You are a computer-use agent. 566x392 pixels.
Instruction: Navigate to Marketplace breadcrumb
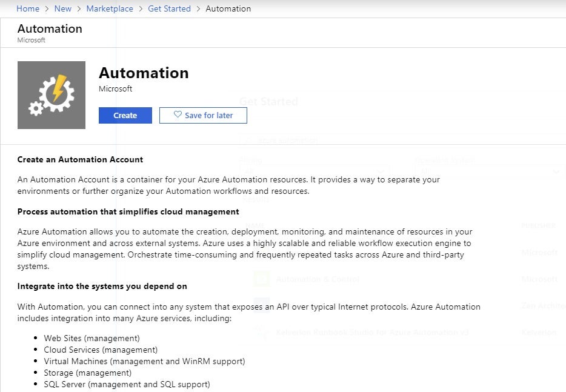coord(110,8)
